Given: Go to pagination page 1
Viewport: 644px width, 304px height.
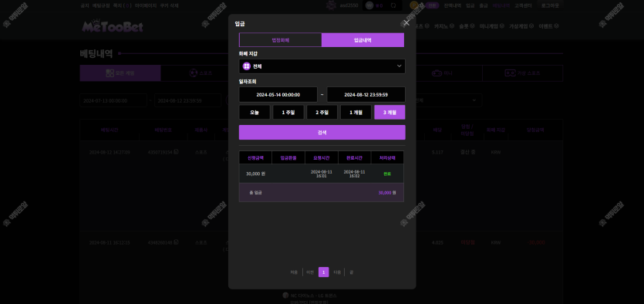Looking at the screenshot, I should (x=324, y=272).
